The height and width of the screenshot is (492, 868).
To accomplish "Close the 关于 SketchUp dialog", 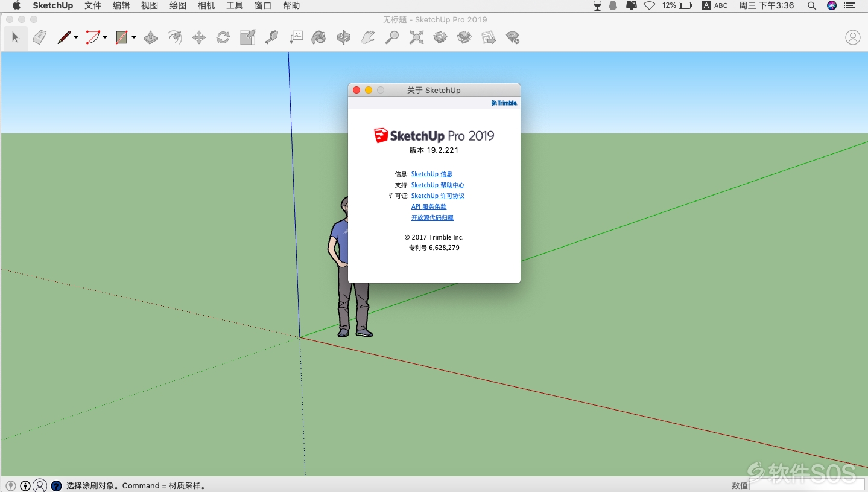I will (356, 90).
